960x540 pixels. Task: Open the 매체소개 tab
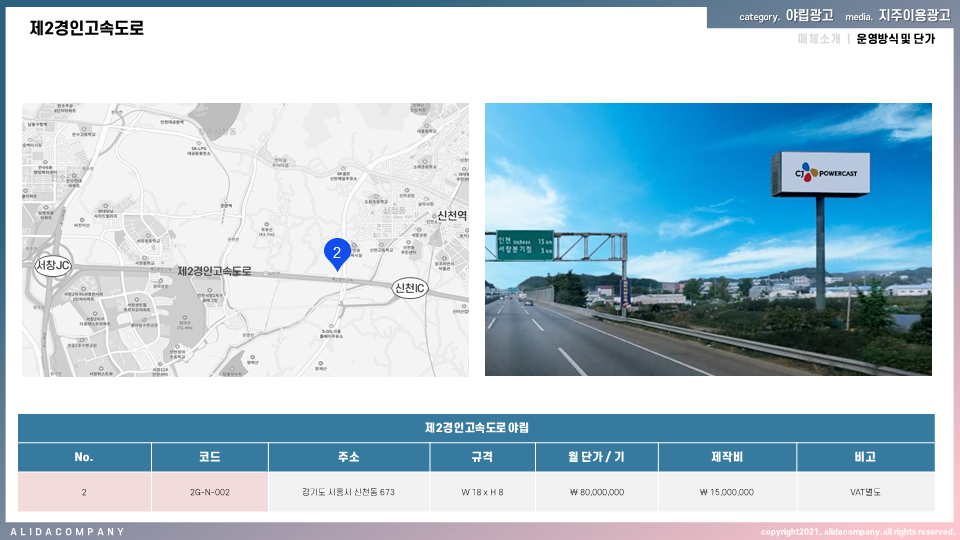tap(819, 39)
